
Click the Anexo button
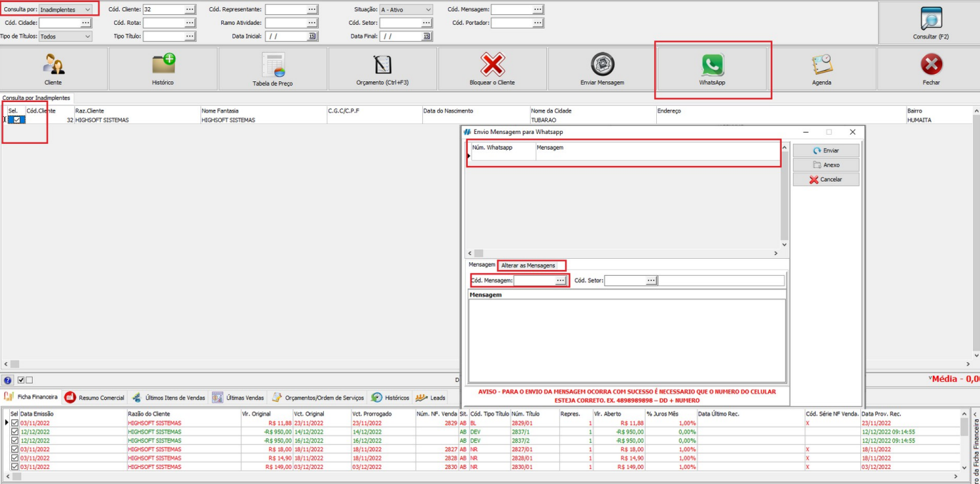tap(825, 165)
